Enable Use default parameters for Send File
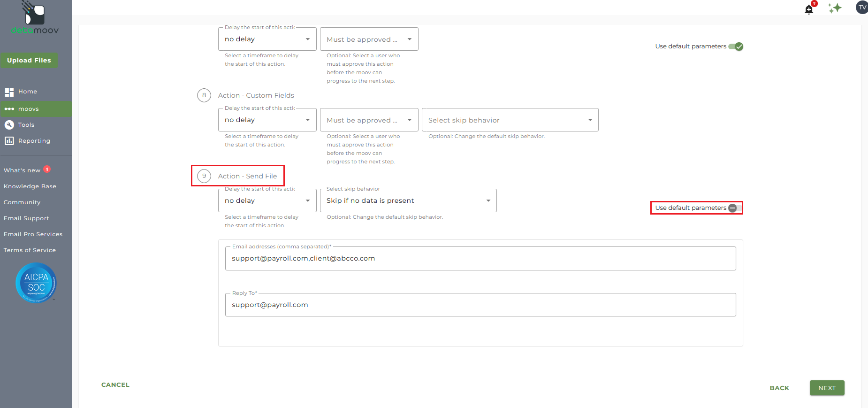Viewport: 868px width, 408px height. pos(735,208)
